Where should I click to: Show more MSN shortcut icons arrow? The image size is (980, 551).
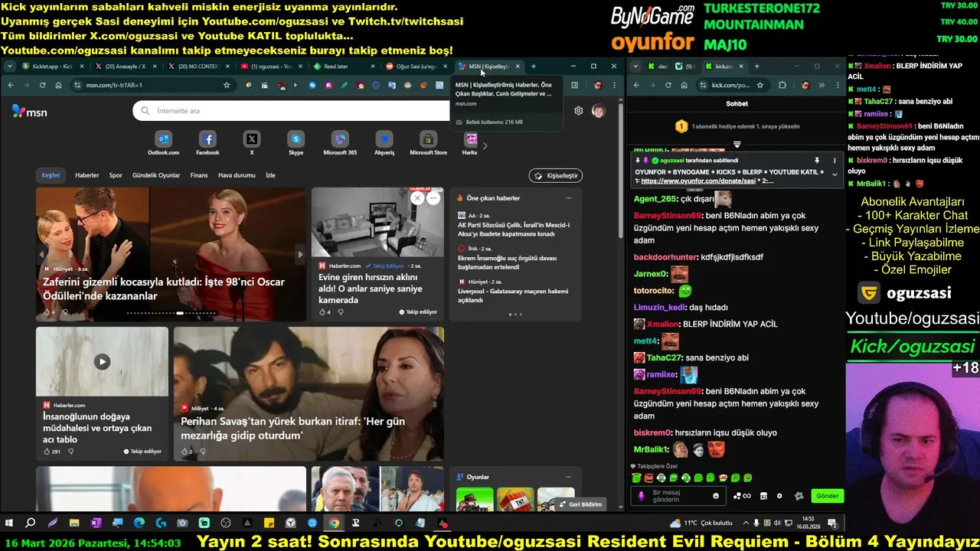point(485,145)
